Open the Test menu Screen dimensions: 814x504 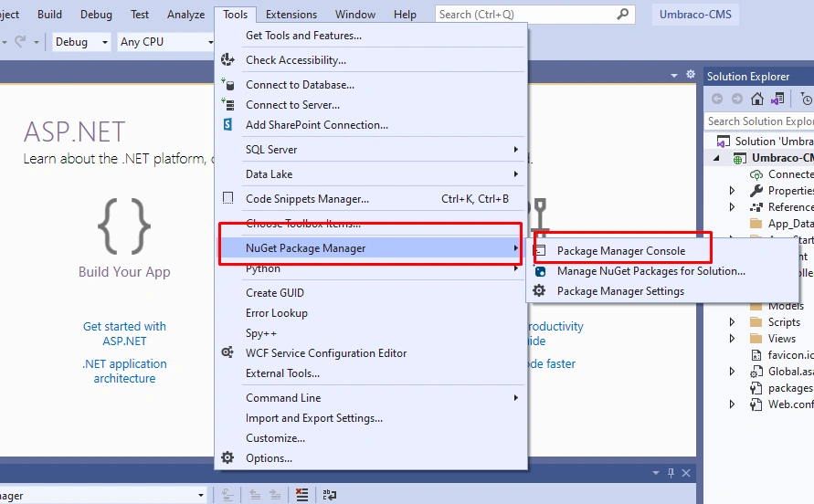coord(139,15)
